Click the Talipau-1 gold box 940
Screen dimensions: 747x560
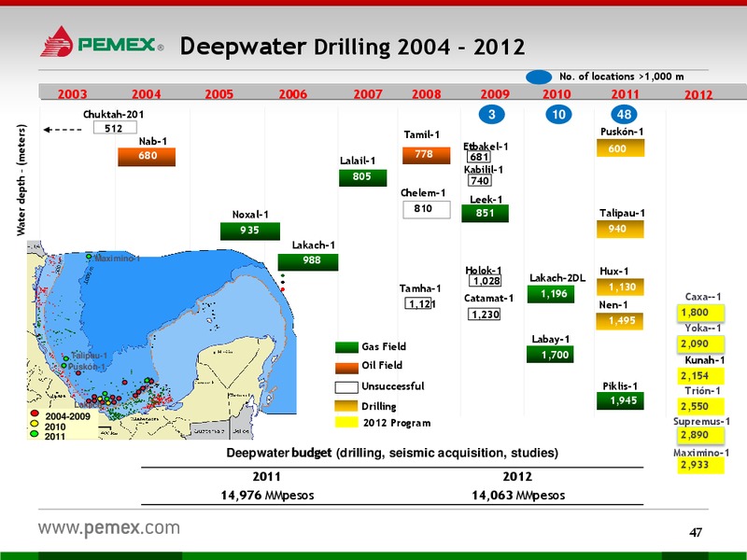pos(620,230)
